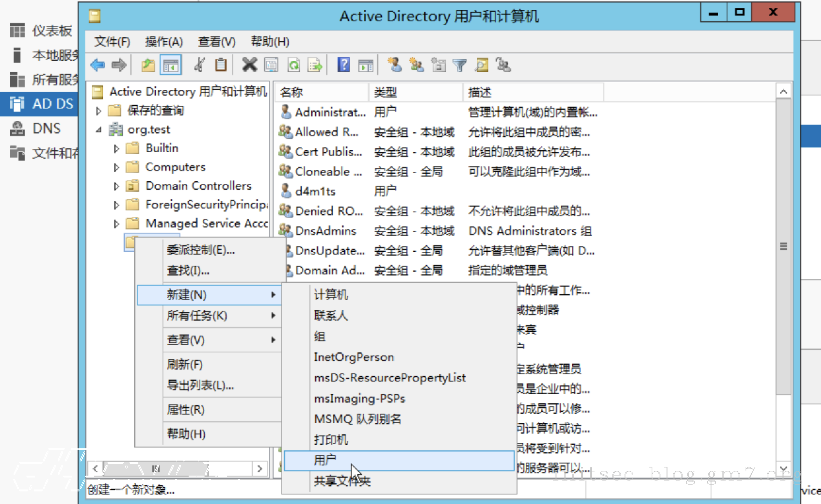821x504 pixels.
Task: Click the create new user toolbar icon
Action: pos(394,65)
